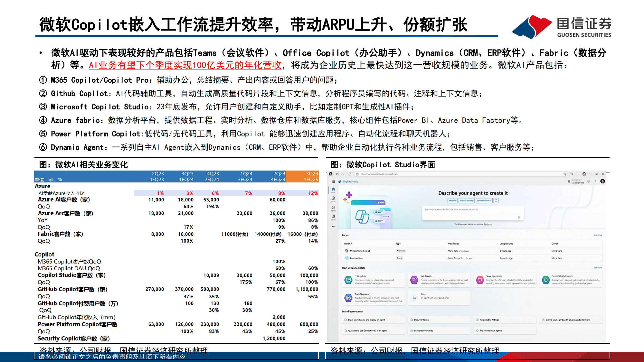Click the Type column header
This screenshot has height=362, width=644.
[x=398, y=244]
